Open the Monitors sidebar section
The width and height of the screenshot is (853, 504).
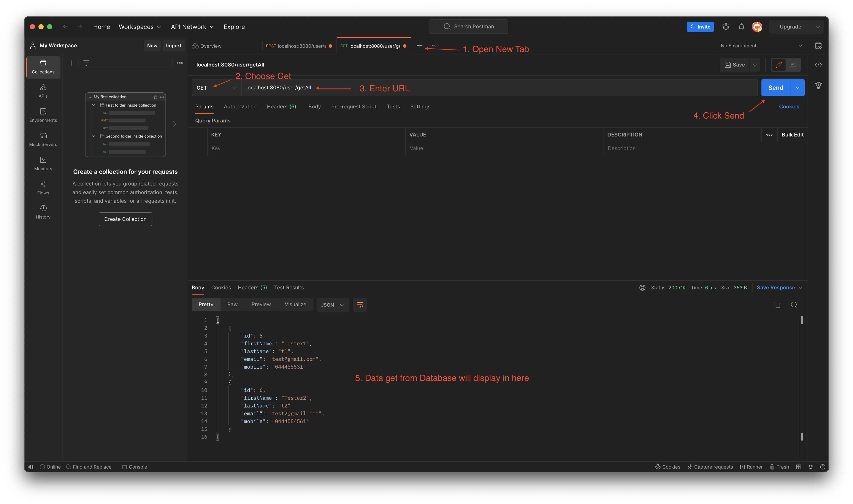click(43, 163)
